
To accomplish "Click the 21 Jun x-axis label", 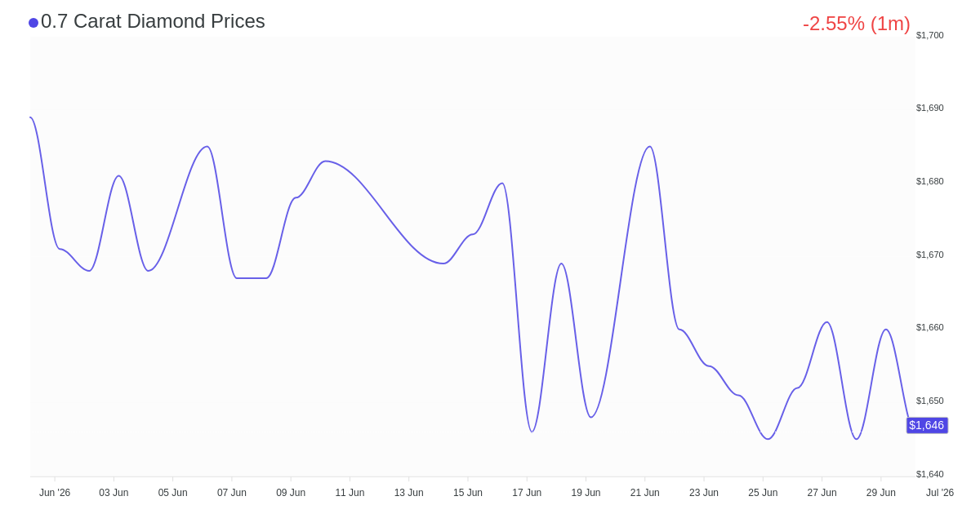I will [x=645, y=493].
